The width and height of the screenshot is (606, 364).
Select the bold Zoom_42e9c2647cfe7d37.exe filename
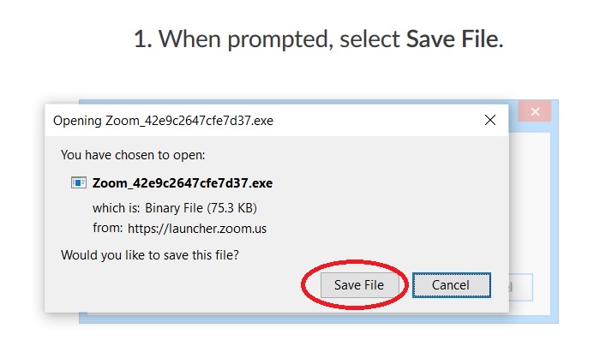pyautogui.click(x=183, y=183)
